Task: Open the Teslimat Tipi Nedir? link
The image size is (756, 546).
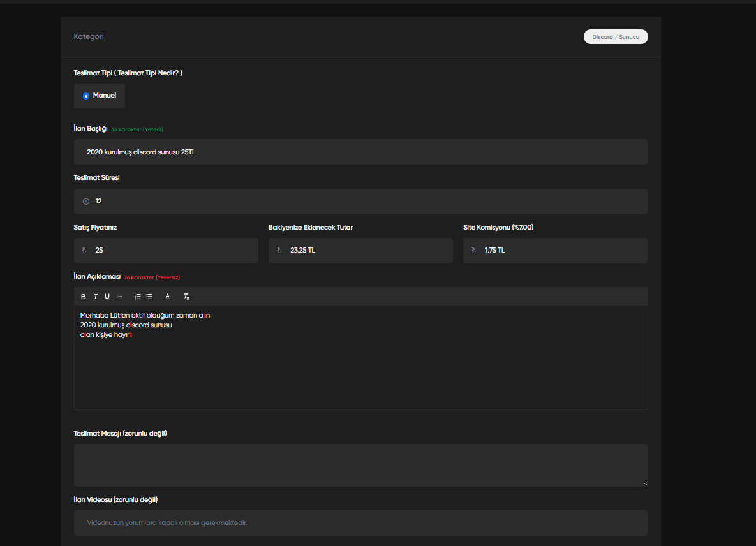Action: click(148, 73)
